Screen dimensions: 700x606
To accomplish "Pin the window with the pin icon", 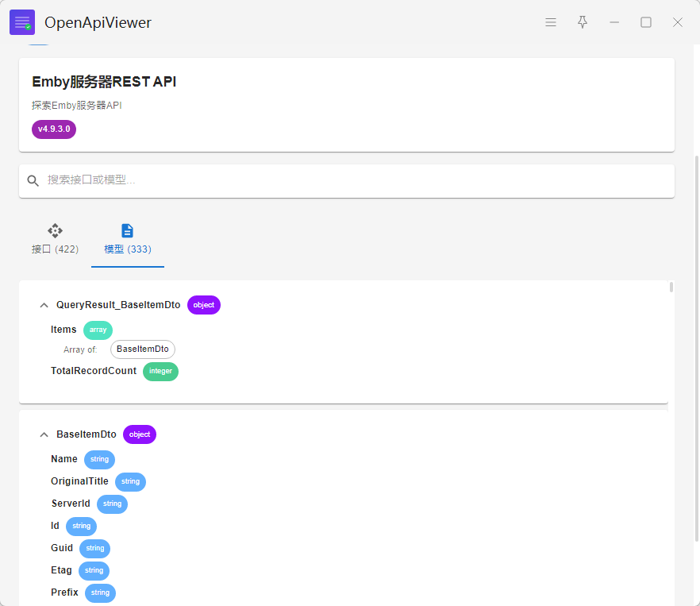I will [x=583, y=22].
